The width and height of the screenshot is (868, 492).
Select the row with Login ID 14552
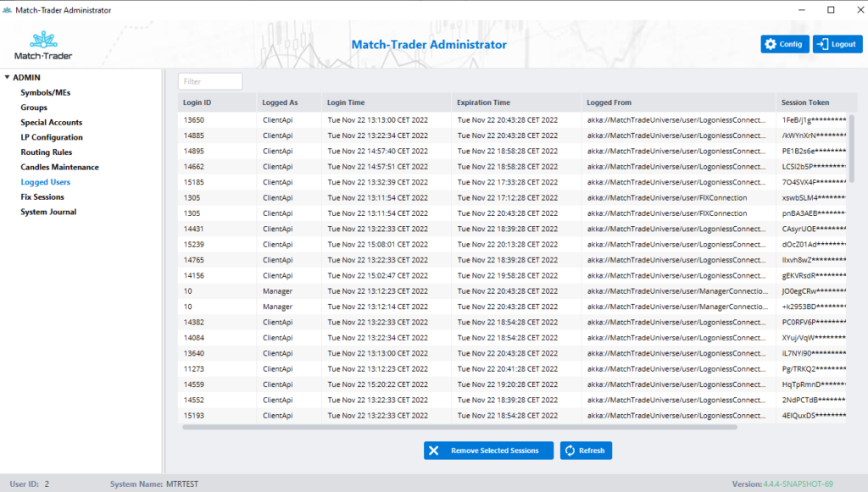512,400
